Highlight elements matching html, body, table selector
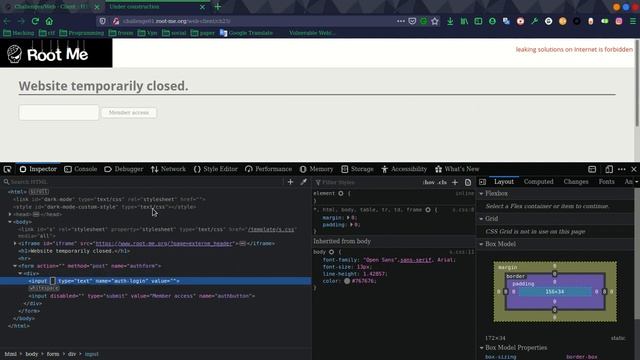 click(x=428, y=210)
